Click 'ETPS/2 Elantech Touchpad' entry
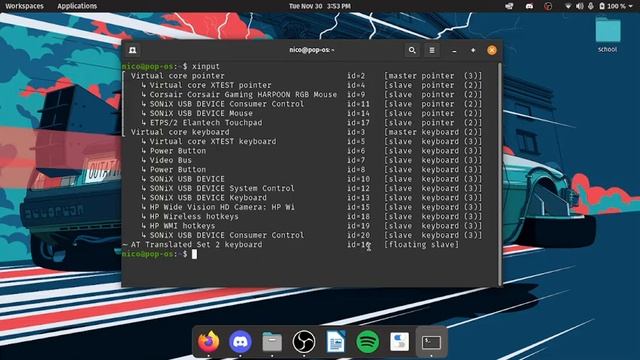640x360 pixels. click(x=206, y=123)
